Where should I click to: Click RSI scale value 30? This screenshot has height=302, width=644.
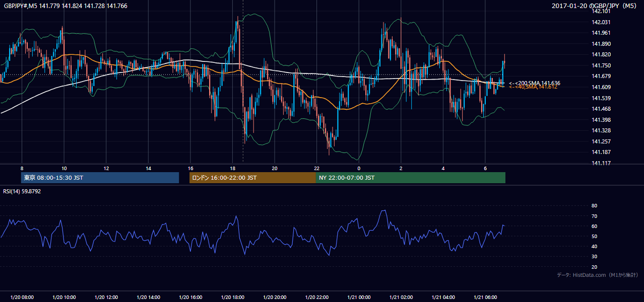point(594,257)
